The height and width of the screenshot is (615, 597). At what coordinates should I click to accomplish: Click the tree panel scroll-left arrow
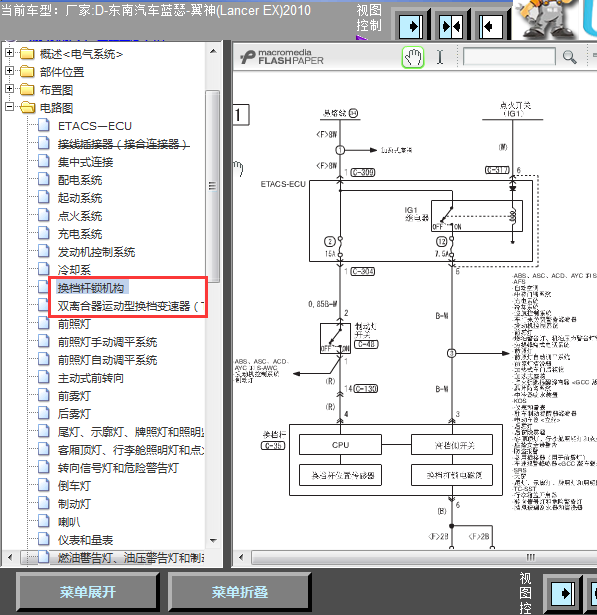pyautogui.click(x=10, y=557)
